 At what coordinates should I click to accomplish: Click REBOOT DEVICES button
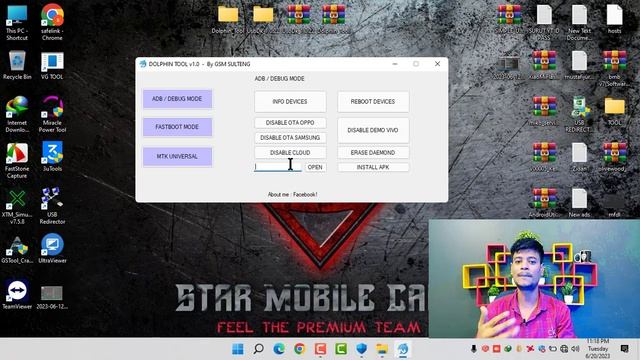373,102
